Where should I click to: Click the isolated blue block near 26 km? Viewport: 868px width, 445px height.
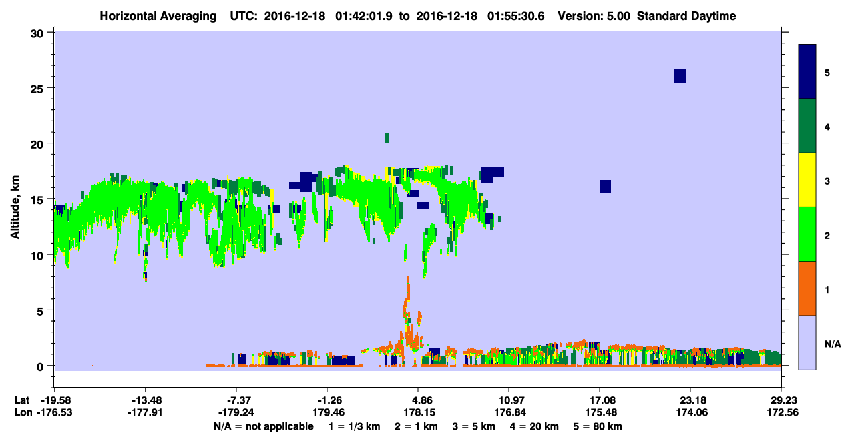coord(680,75)
